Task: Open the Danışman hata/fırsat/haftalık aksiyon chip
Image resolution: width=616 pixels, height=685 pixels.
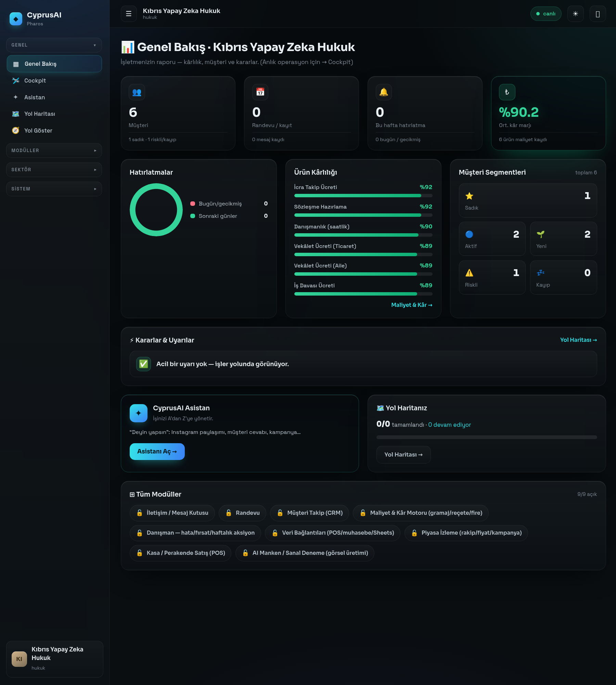Action: click(x=195, y=533)
